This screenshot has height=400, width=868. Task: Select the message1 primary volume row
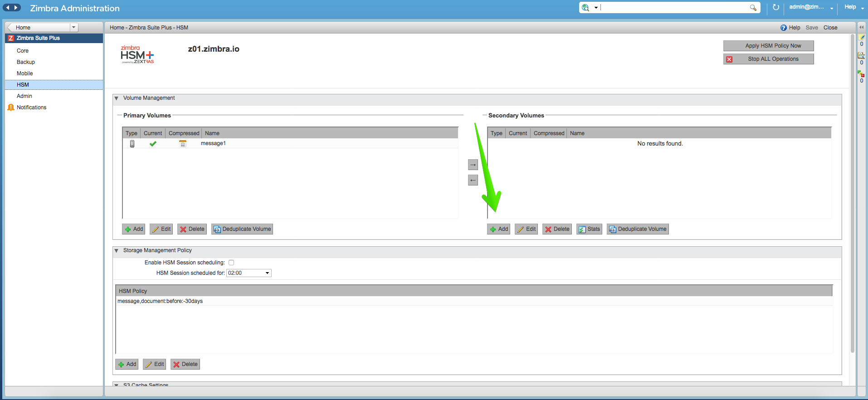tap(290, 144)
